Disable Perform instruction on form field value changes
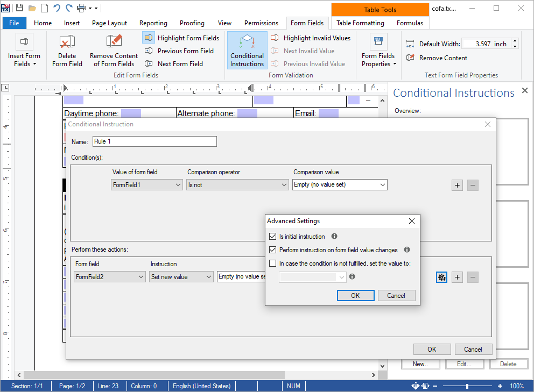This screenshot has width=534, height=392. point(273,250)
